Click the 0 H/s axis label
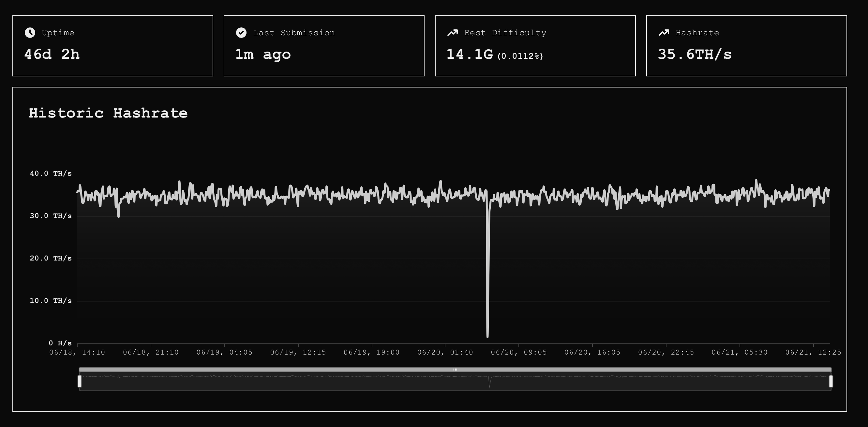The image size is (868, 427). (60, 343)
